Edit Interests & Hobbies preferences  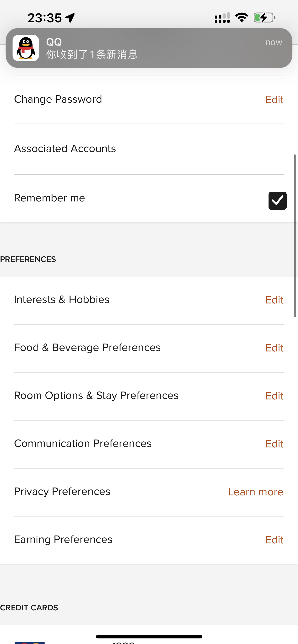coord(274,300)
